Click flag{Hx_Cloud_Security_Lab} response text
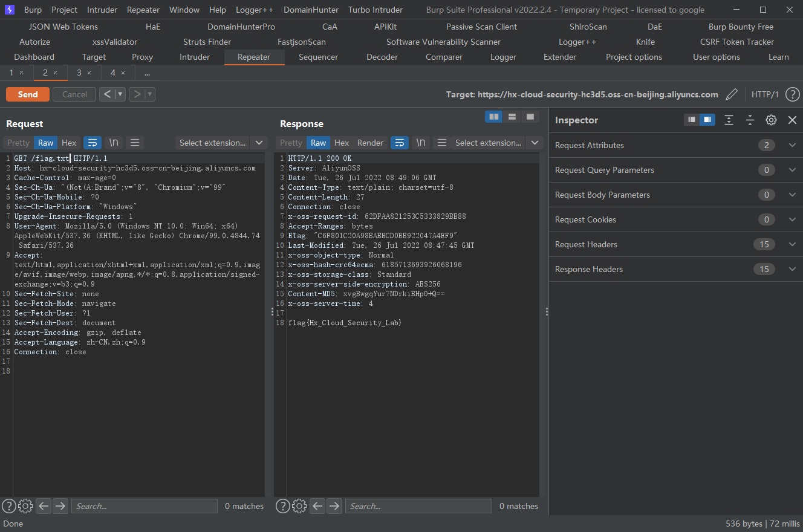 point(345,323)
